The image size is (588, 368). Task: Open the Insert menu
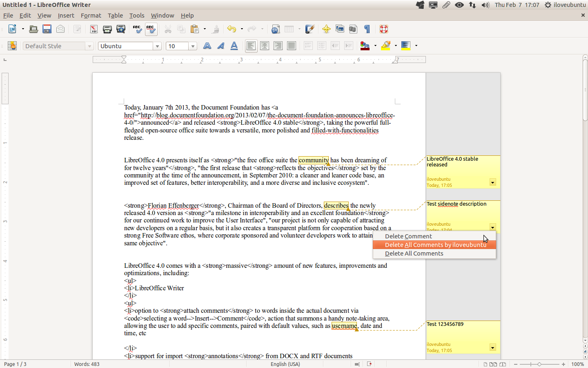(x=66, y=16)
